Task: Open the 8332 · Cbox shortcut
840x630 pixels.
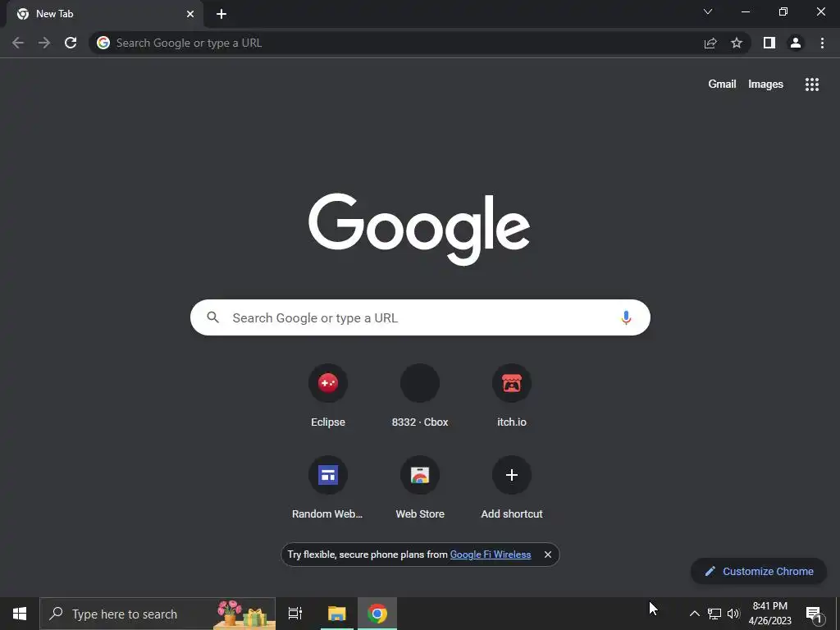Action: [420, 396]
